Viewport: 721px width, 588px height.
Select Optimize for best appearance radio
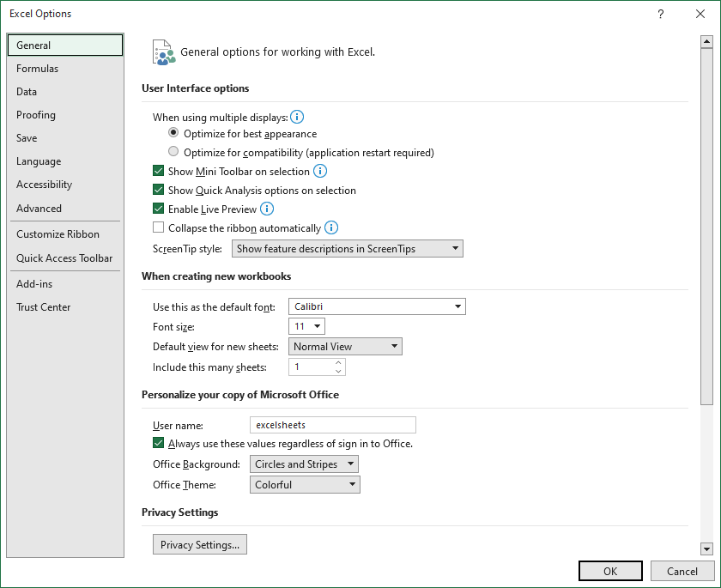coord(173,133)
